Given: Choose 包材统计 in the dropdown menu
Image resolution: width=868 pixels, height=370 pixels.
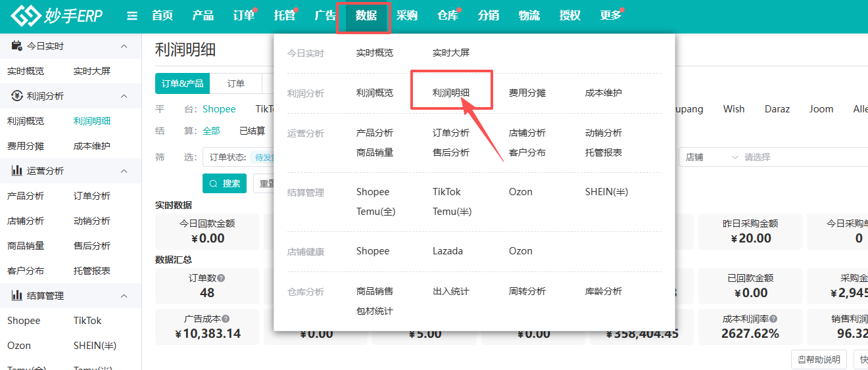Looking at the screenshot, I should tap(375, 311).
